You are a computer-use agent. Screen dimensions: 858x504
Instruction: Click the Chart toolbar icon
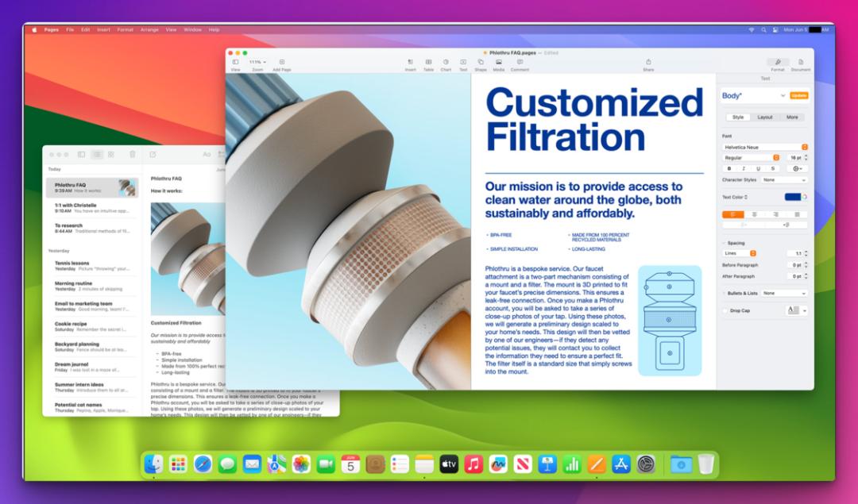click(446, 63)
